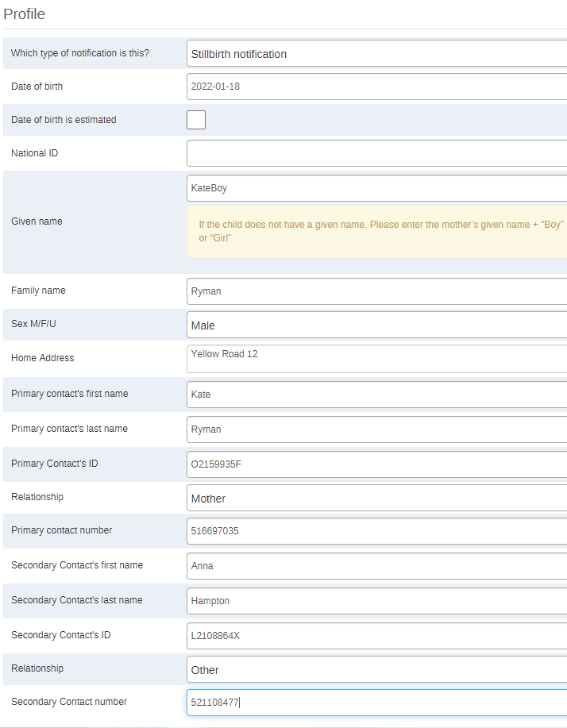Click the Profile section heading
The height and width of the screenshot is (728, 567).
24,14
